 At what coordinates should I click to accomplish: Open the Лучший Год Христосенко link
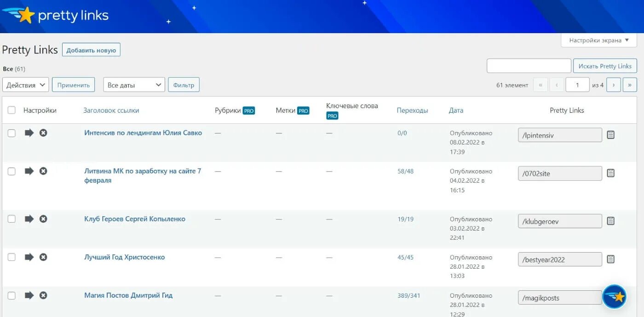pos(124,257)
